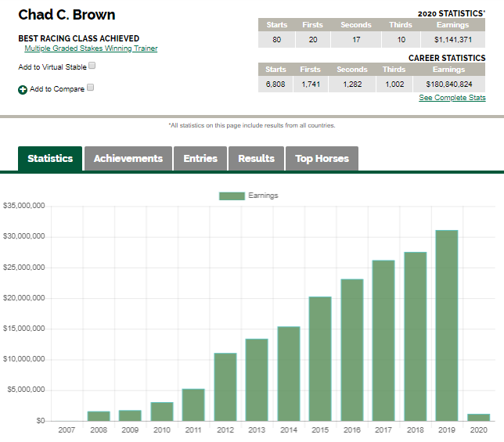Switch to the Entries tab
This screenshot has height=442, width=504.
pos(200,158)
